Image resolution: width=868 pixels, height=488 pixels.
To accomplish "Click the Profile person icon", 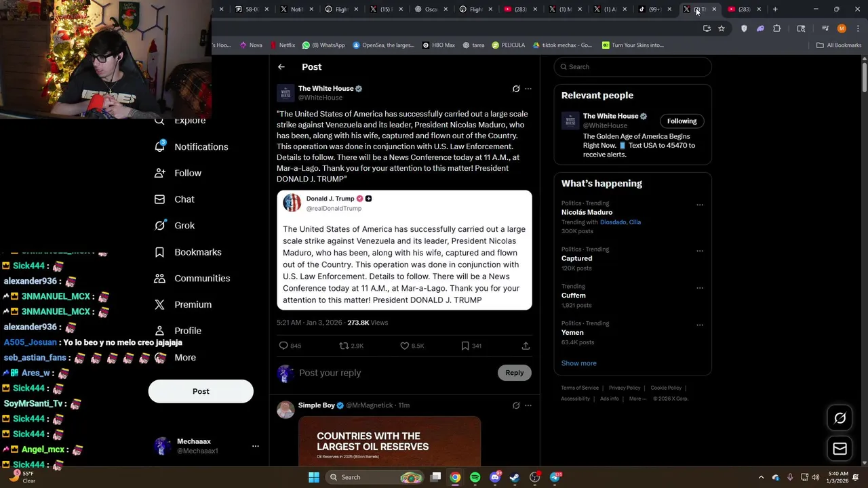I will (159, 331).
